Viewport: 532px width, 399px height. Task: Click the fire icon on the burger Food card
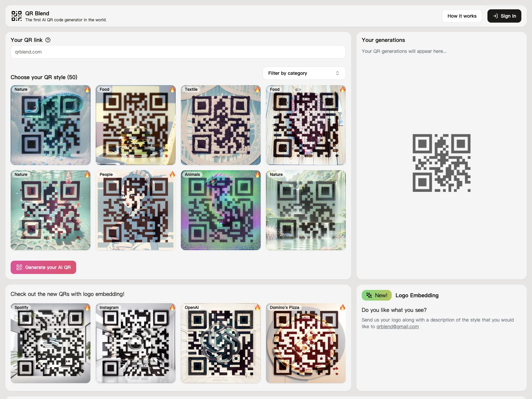pos(172,89)
